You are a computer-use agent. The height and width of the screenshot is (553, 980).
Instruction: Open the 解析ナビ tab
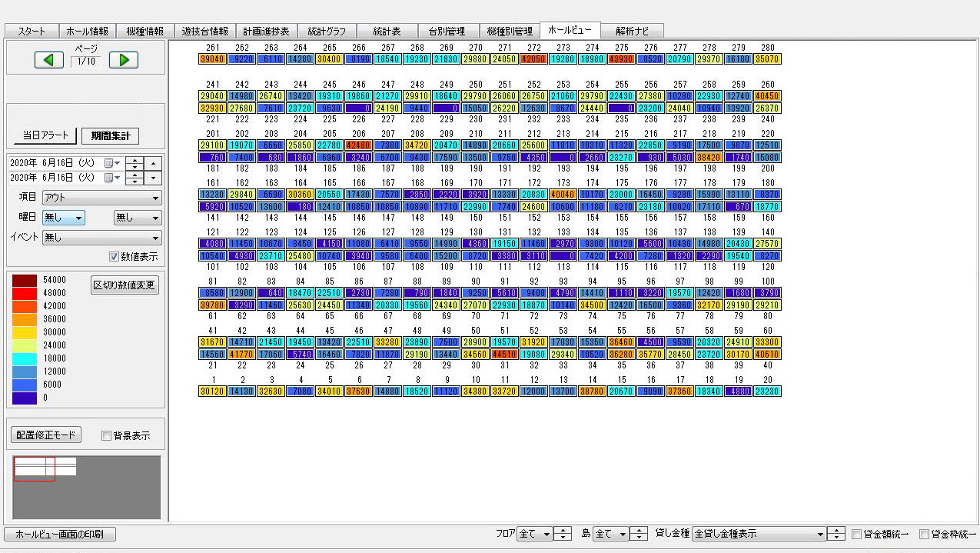[x=632, y=32]
